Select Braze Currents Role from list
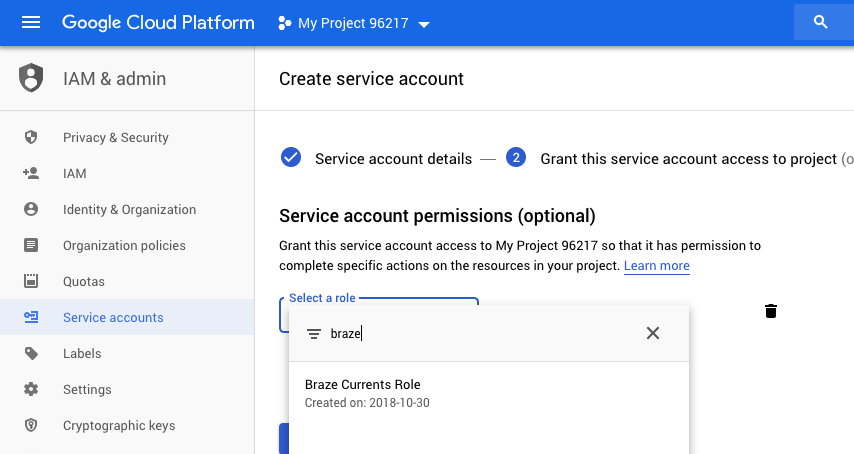Viewport: 854px width, 454px height. coord(489,394)
